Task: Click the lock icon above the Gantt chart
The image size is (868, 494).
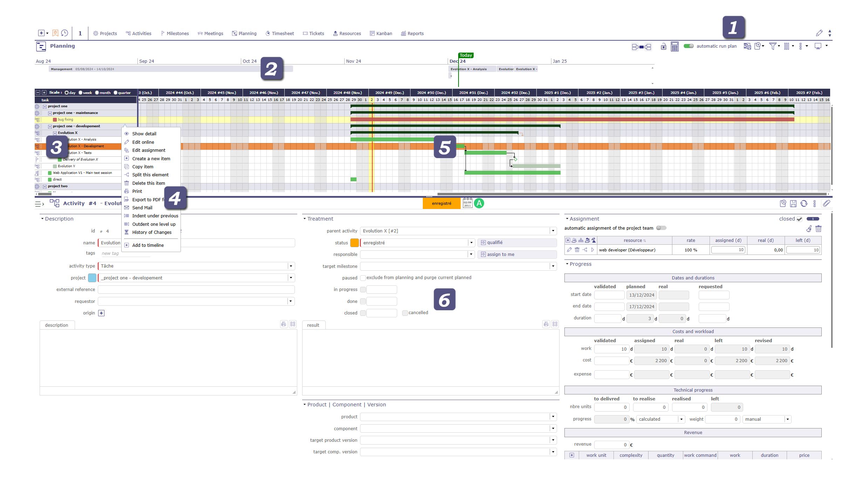Action: coord(664,47)
